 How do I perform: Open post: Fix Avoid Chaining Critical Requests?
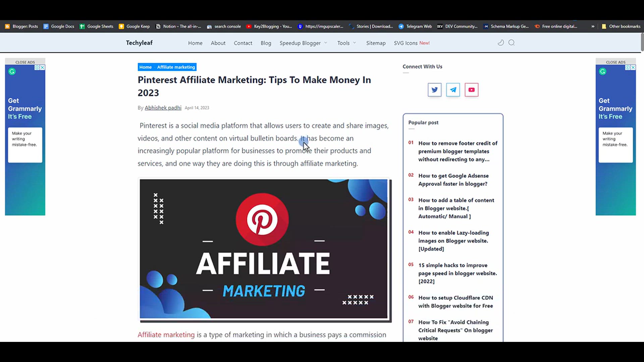tap(455, 330)
